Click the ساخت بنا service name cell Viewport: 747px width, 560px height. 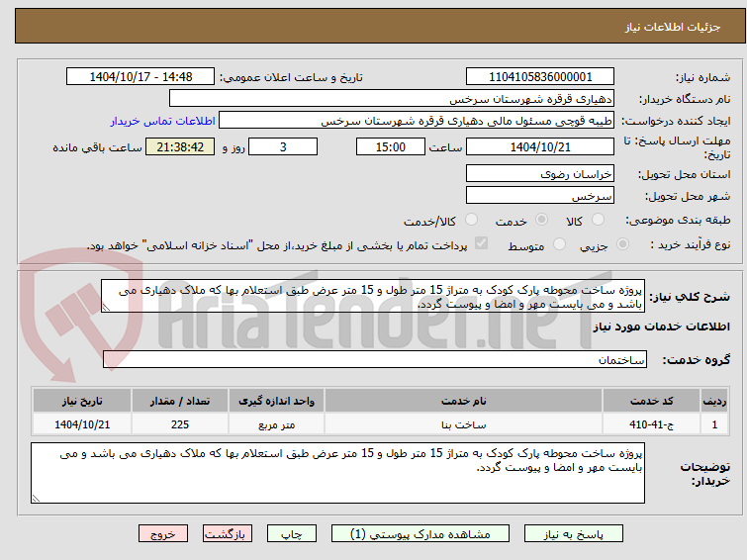click(x=463, y=424)
